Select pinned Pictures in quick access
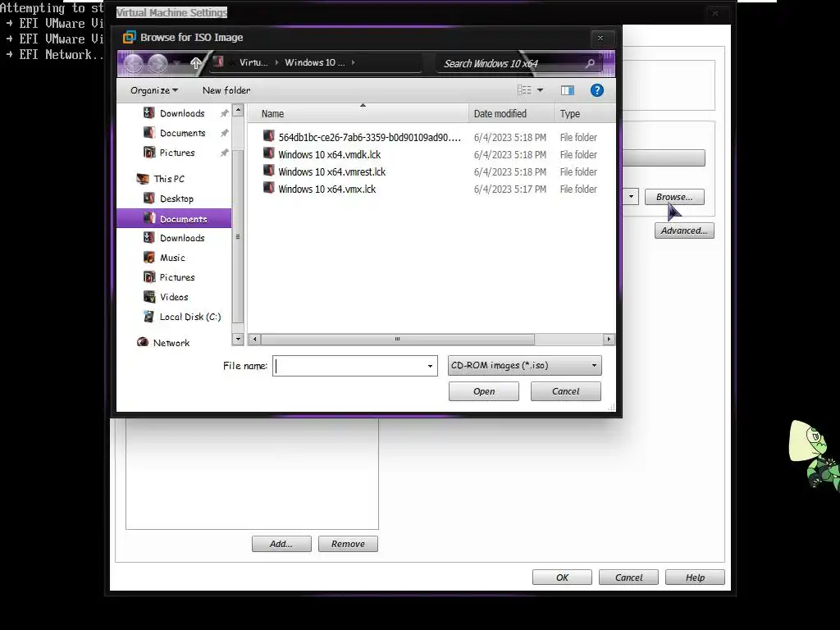 pyautogui.click(x=177, y=153)
